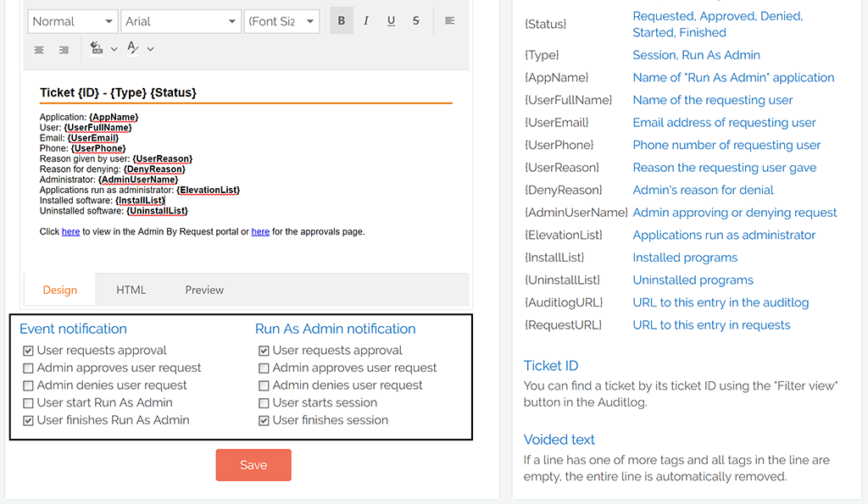
Task: Place cursor on the {UserPhone} tag in editor
Action: coord(98,148)
